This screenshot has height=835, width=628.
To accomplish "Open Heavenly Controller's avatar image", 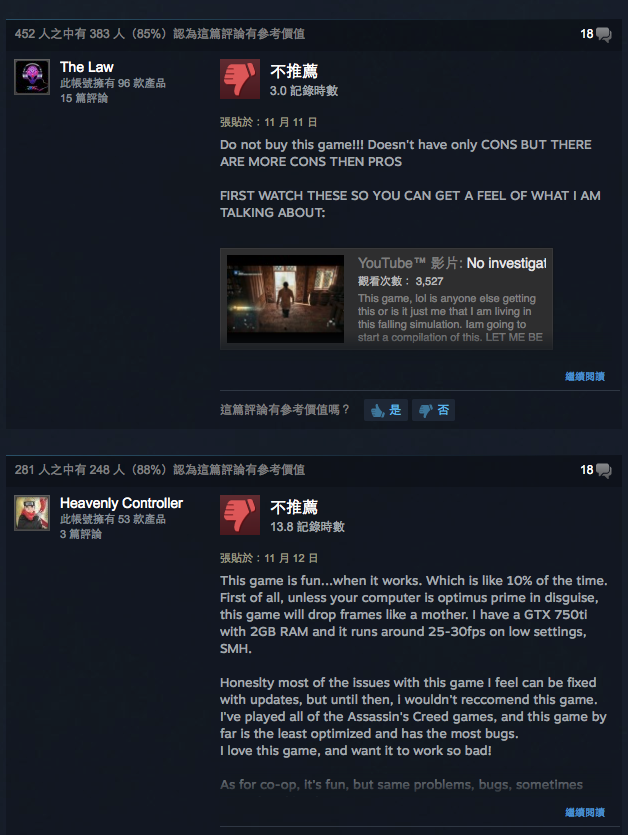I will coord(32,513).
